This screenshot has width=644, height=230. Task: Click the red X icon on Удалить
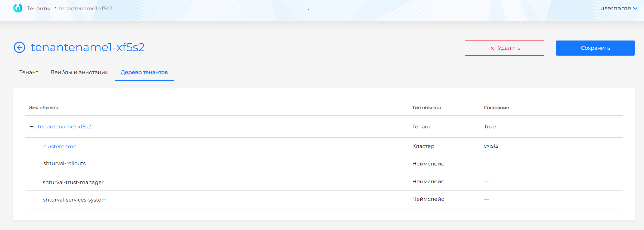[x=492, y=48]
